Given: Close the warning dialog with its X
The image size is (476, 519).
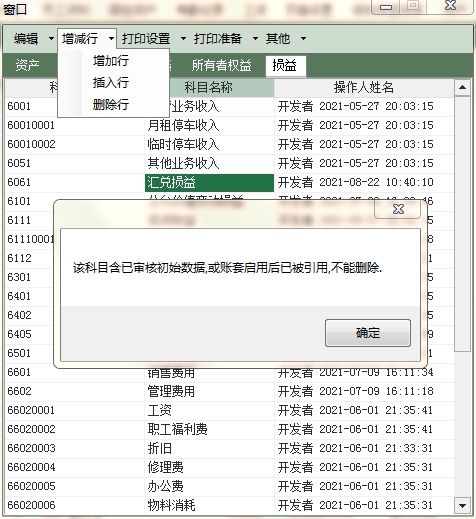Looking at the screenshot, I should [398, 209].
